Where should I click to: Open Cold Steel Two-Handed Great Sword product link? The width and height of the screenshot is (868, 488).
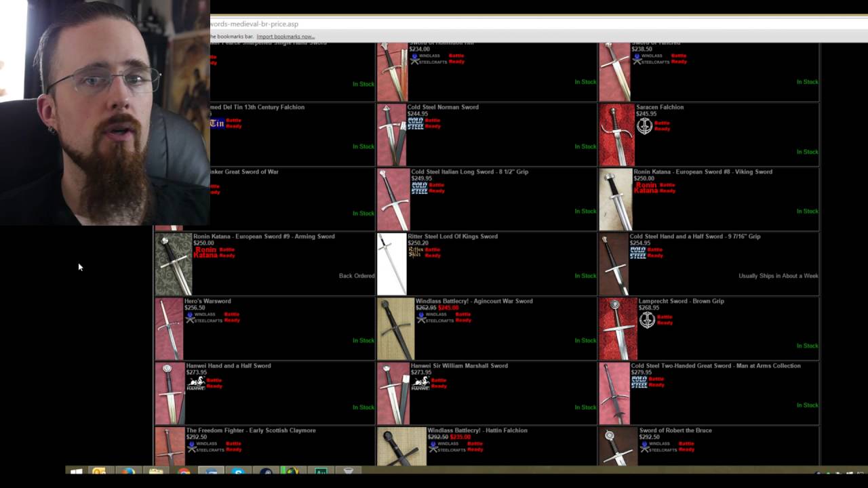[x=716, y=366]
